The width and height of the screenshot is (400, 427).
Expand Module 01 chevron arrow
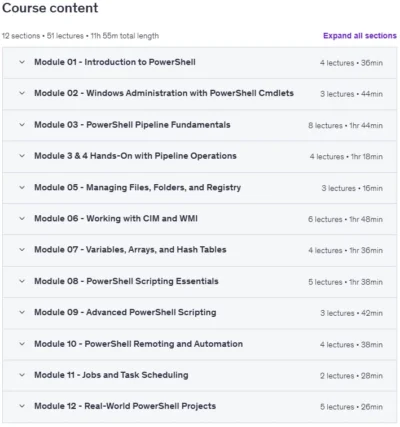click(x=22, y=62)
